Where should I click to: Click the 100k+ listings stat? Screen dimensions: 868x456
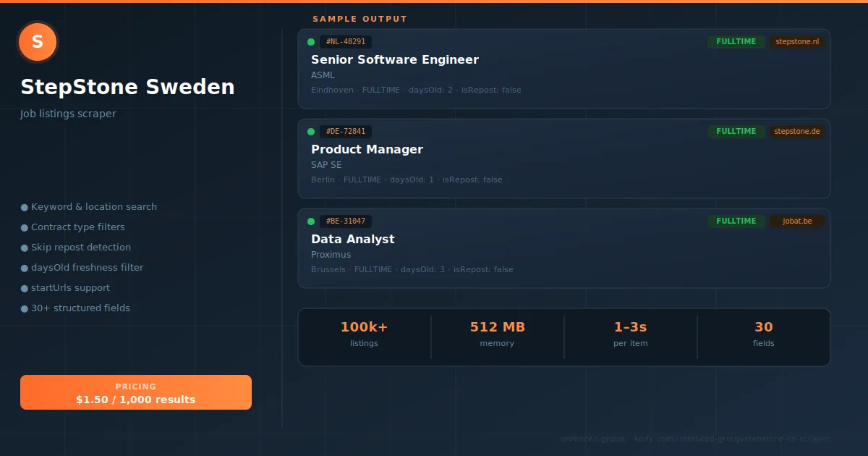pyautogui.click(x=364, y=334)
